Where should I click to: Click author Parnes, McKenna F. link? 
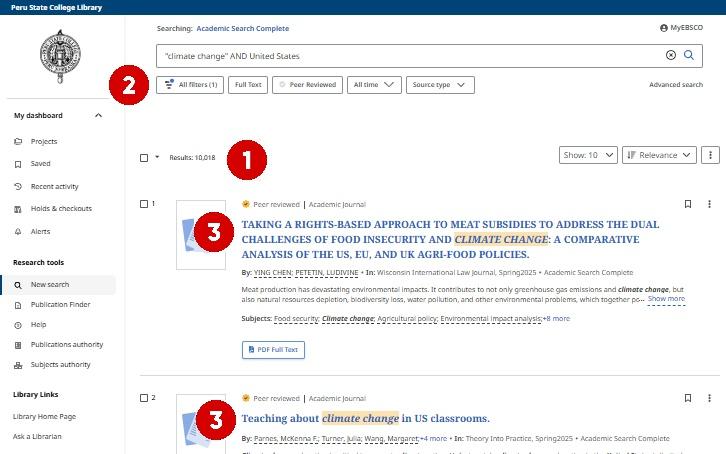click(286, 439)
